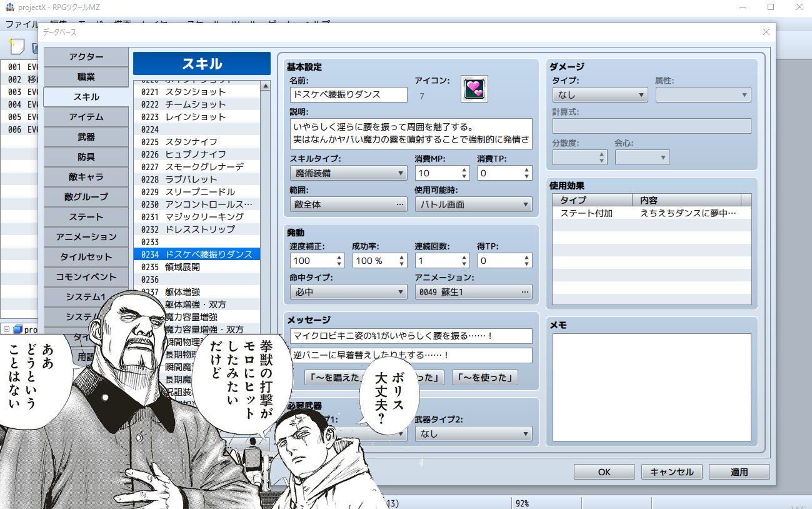Select the empty skill slot 0224
The height and width of the screenshot is (509, 812).
pos(197,129)
